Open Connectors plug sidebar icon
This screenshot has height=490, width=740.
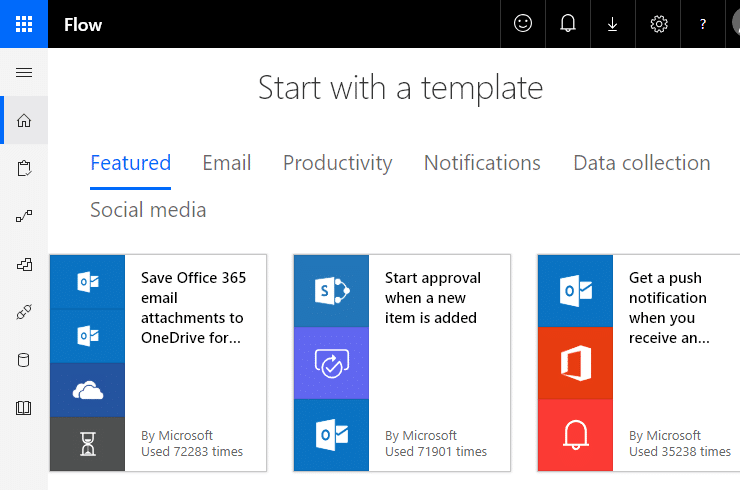pos(24,312)
